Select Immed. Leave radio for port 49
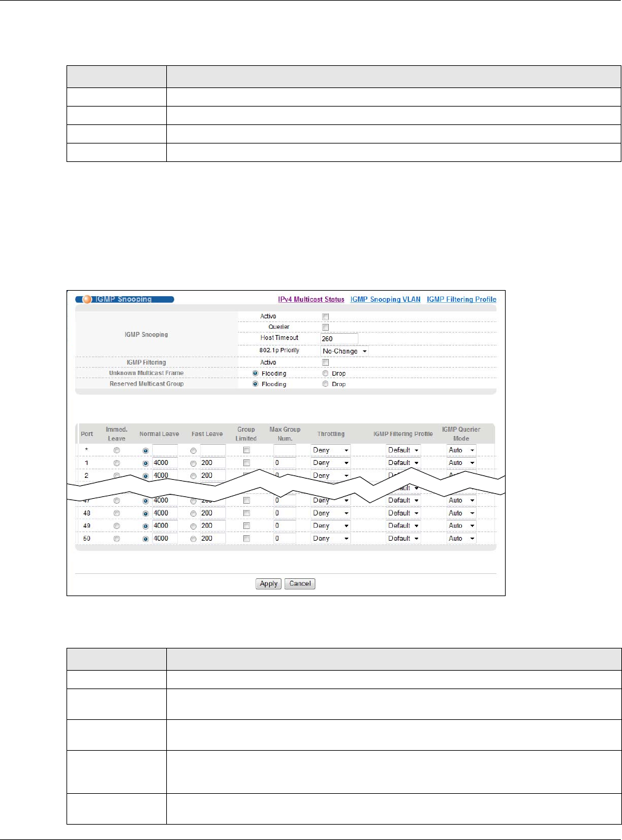Viewport: 622px width, 840px height. point(116,526)
